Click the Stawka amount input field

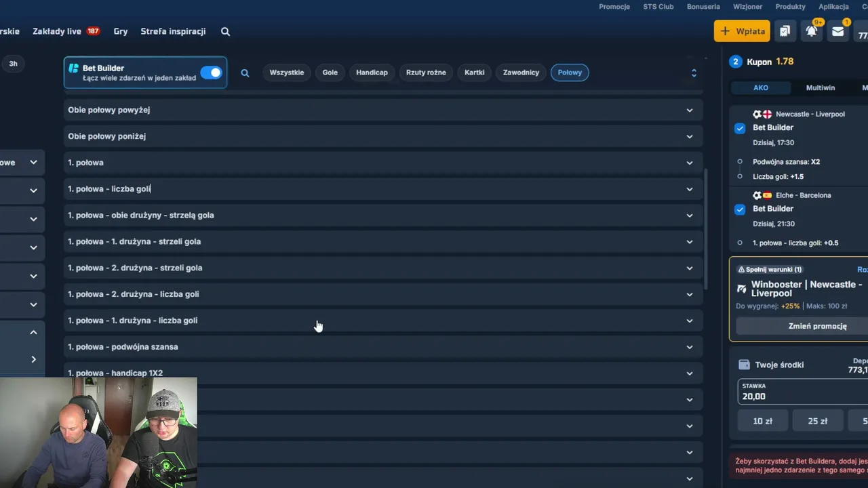pyautogui.click(x=803, y=392)
